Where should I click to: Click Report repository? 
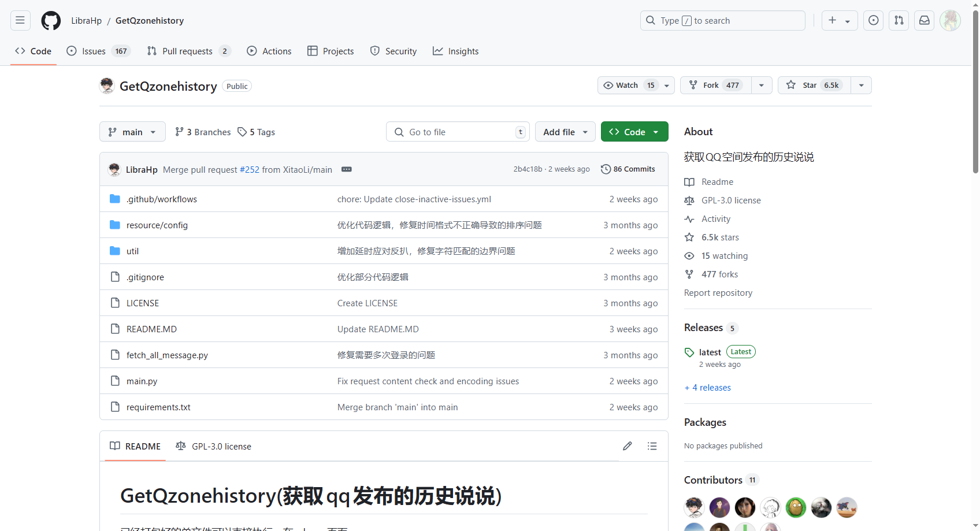click(x=718, y=293)
